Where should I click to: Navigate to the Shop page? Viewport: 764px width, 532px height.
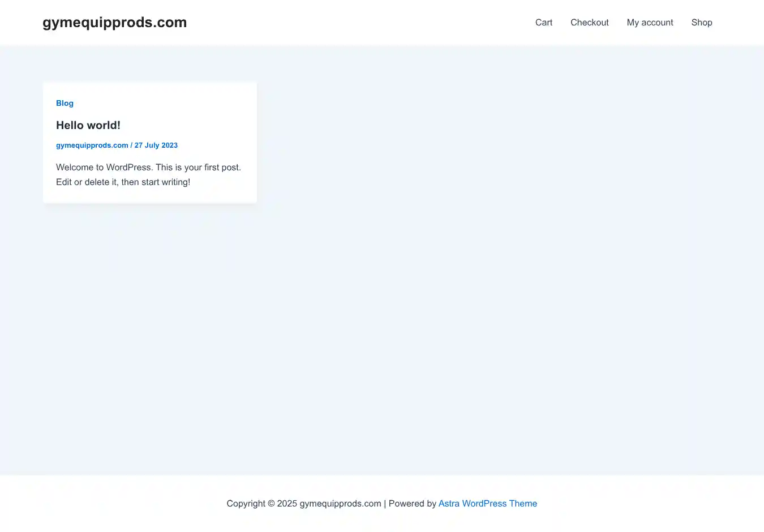pyautogui.click(x=701, y=23)
